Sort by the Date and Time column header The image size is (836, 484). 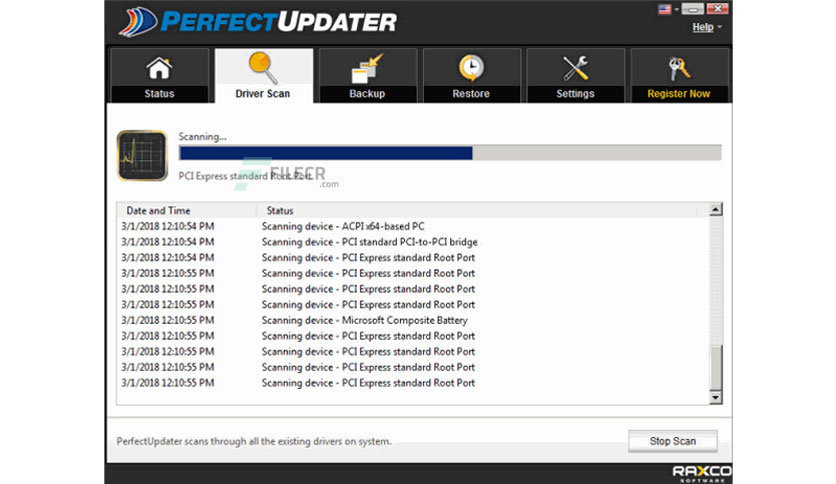coord(187,211)
